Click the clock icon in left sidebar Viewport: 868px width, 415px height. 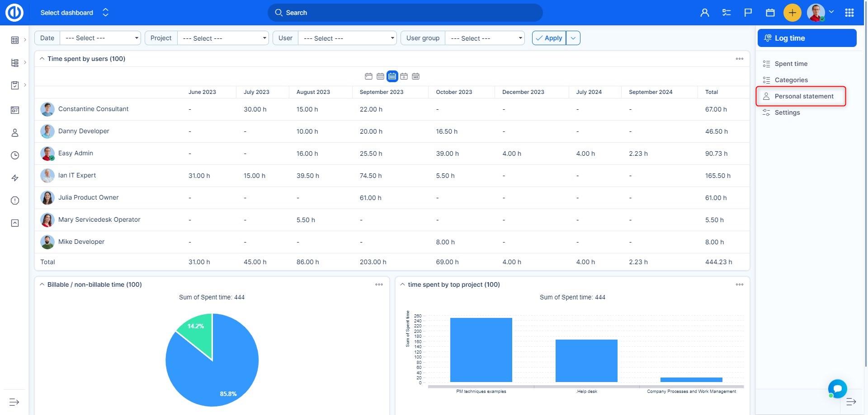[15, 155]
